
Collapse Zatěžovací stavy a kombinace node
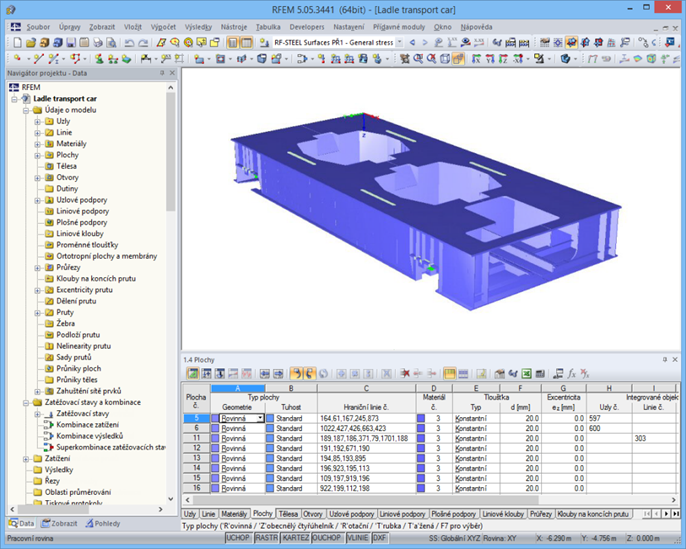click(26, 402)
